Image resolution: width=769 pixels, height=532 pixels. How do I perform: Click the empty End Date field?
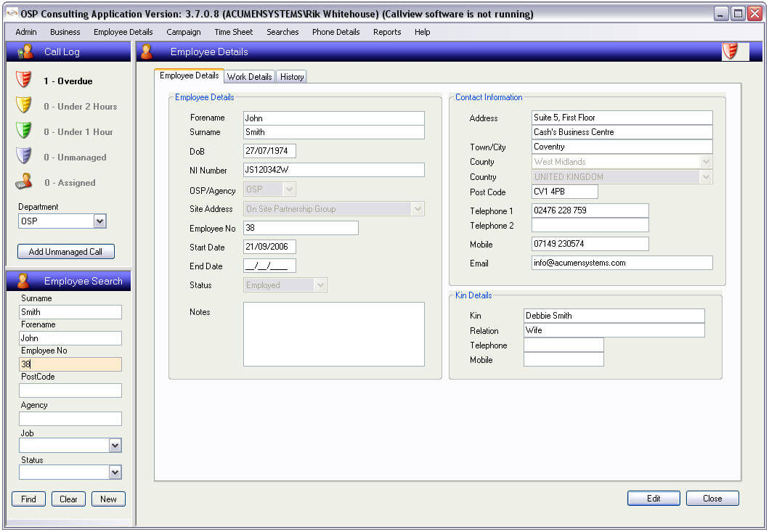pyautogui.click(x=269, y=266)
